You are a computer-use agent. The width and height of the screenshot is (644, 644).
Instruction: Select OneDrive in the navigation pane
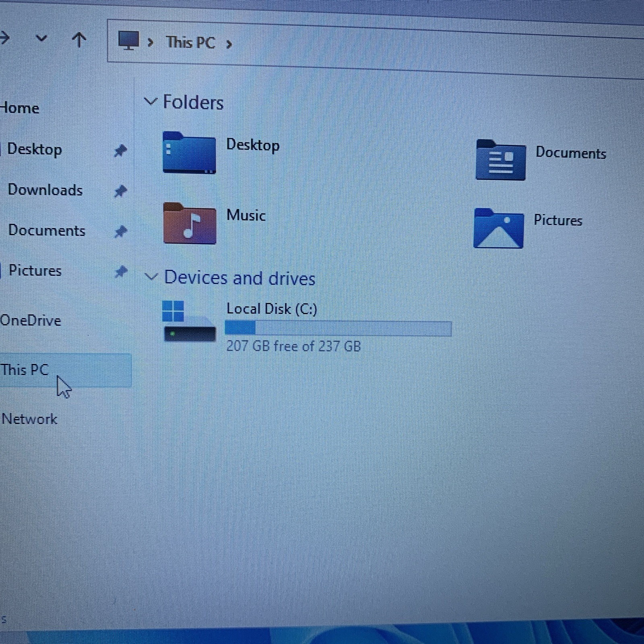(x=30, y=320)
